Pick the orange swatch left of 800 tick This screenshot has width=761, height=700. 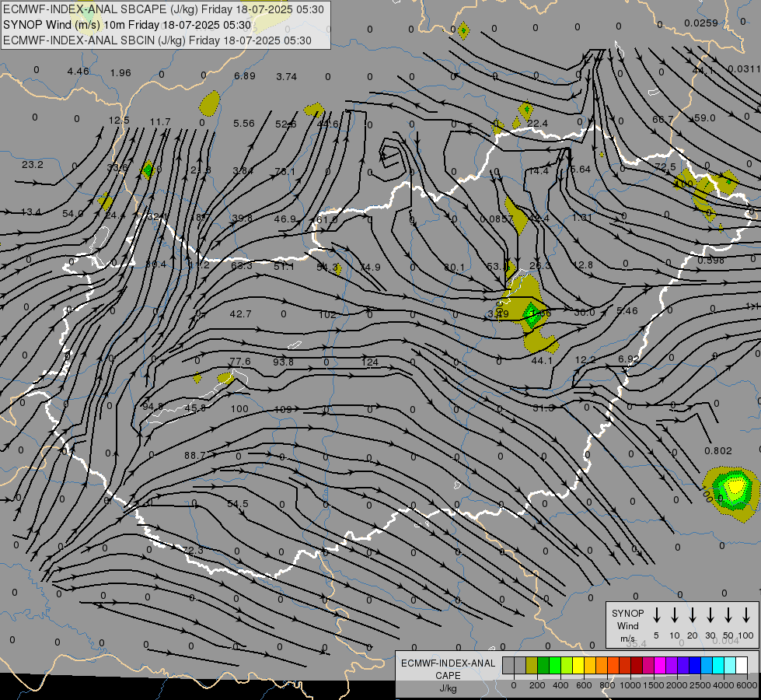pos(602,665)
